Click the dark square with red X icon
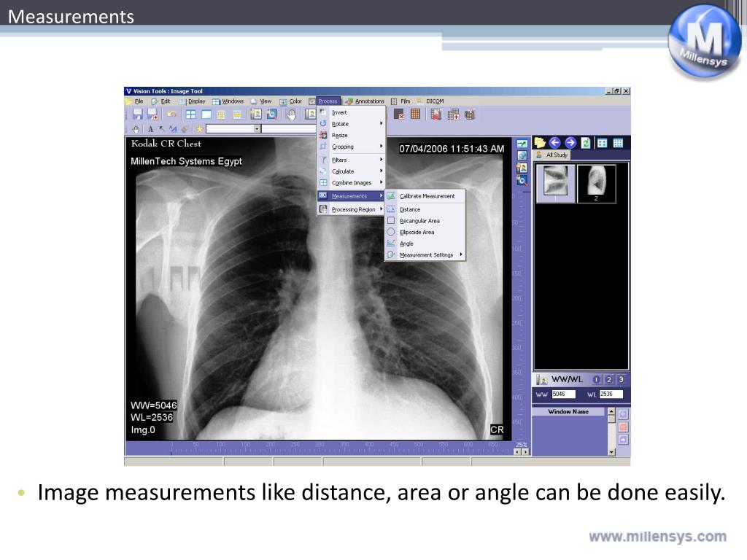 [399, 114]
